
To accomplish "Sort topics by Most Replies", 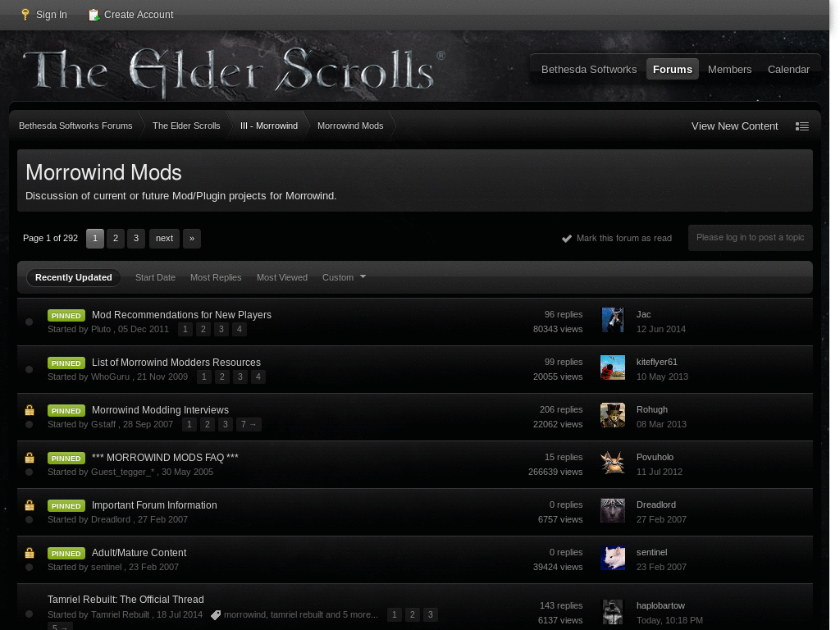I will coord(216,277).
